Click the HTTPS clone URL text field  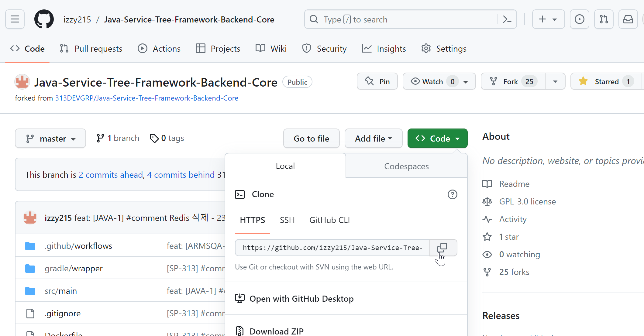coord(332,248)
